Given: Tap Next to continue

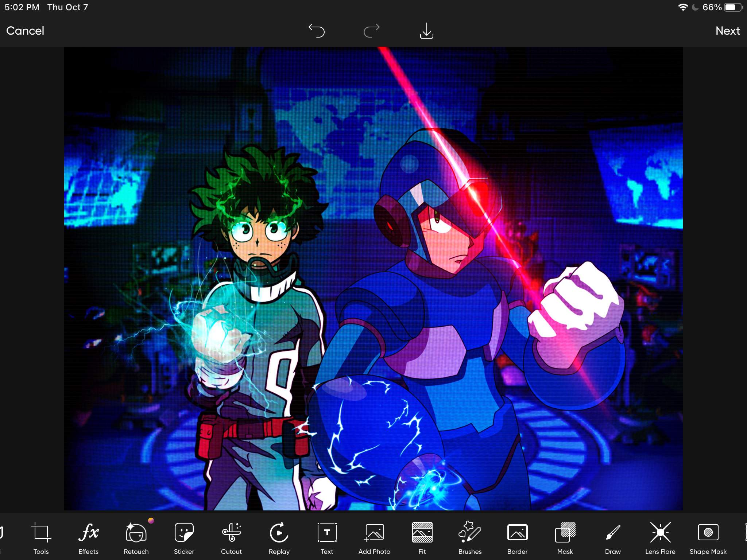Looking at the screenshot, I should coord(728,31).
